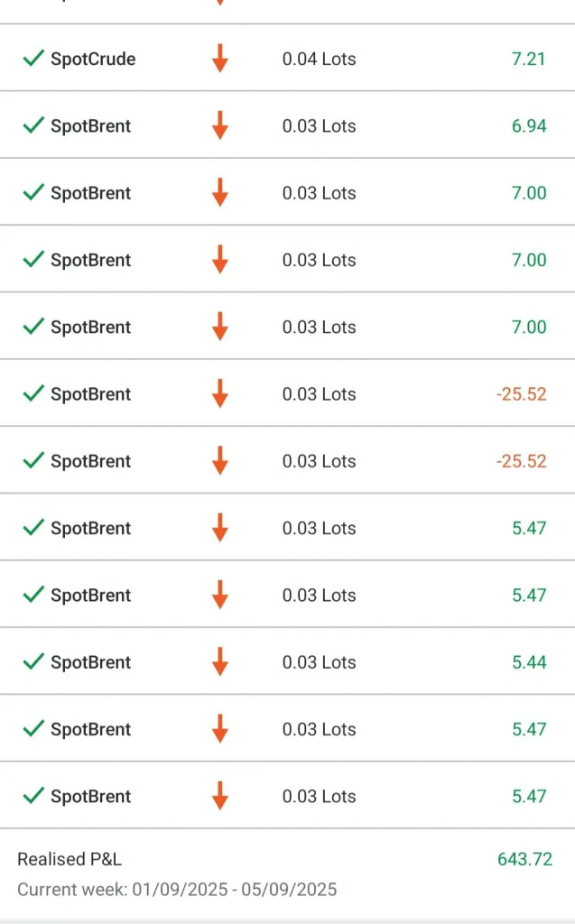Click the 643.72 realised total
The width and height of the screenshot is (575, 924).
524,859
